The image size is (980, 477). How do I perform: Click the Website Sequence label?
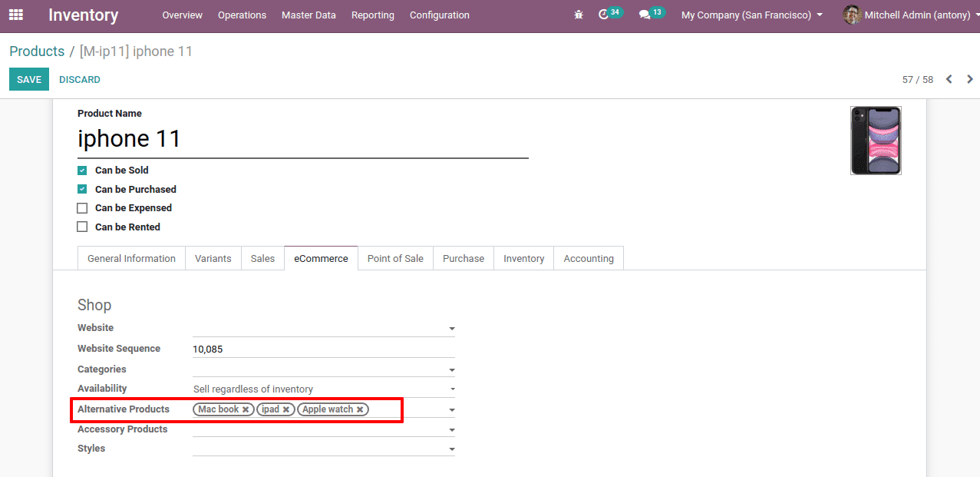[x=119, y=349]
